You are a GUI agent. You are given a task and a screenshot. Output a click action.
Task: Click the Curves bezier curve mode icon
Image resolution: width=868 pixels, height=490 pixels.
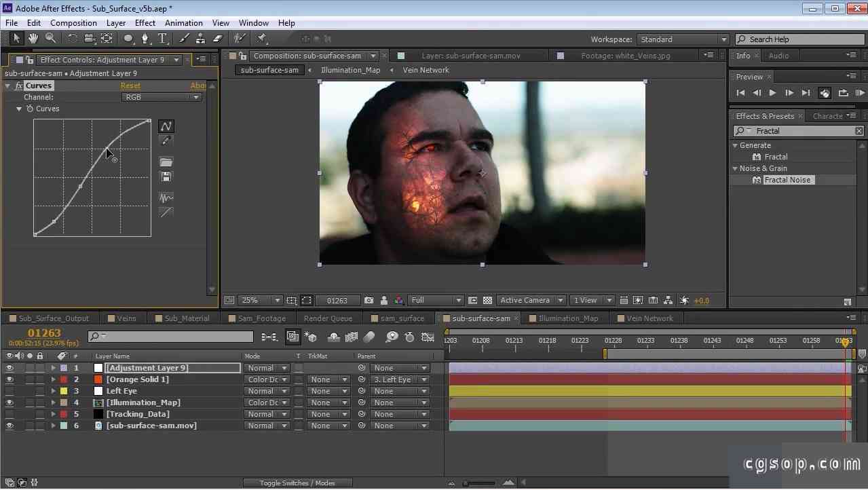[166, 126]
